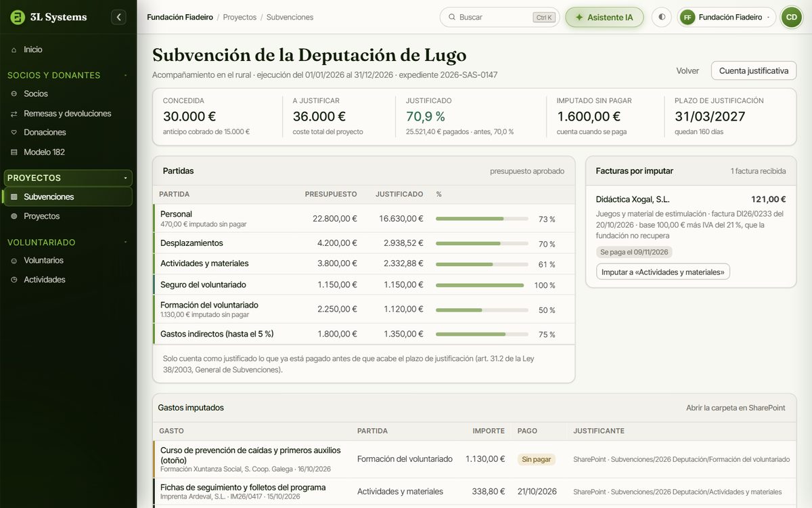Open the Fundación Fiadeiro organization dropdown
The height and width of the screenshot is (508, 812).
coord(727,18)
